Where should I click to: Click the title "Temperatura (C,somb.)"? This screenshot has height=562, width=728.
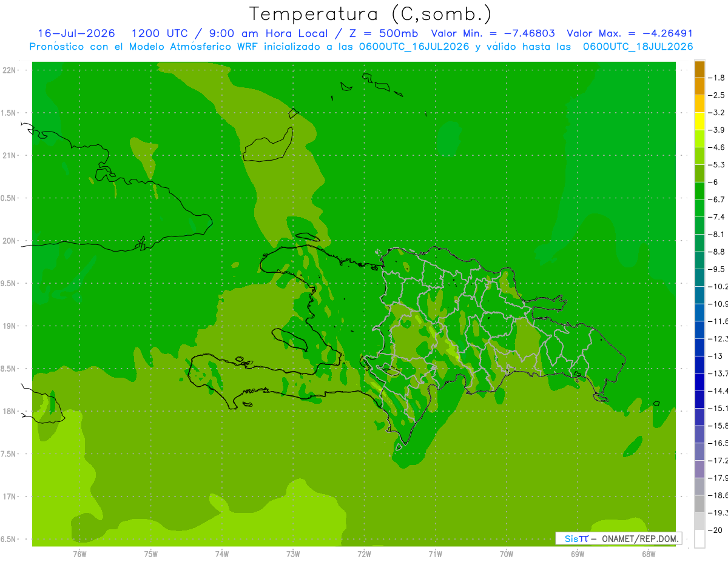tap(370, 14)
